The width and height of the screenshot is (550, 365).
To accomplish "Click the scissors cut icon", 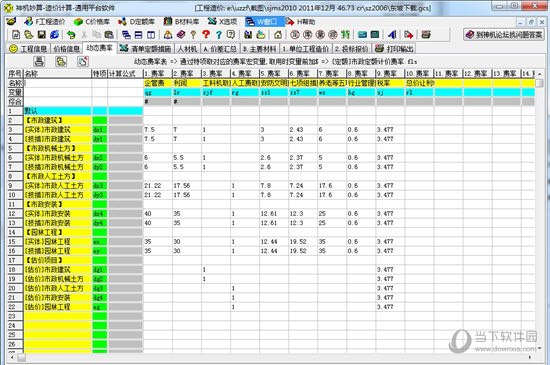I will pyautogui.click(x=84, y=34).
